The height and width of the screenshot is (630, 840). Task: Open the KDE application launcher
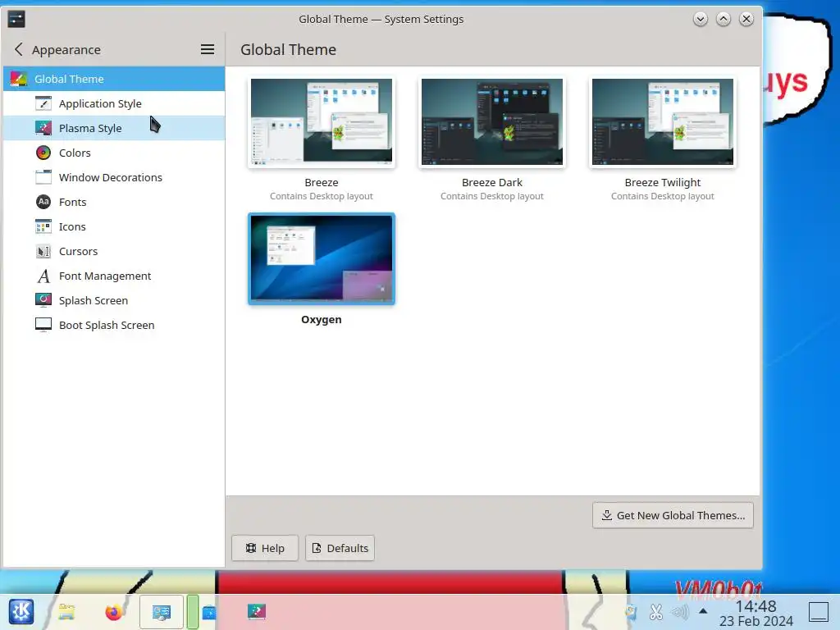[x=21, y=611]
